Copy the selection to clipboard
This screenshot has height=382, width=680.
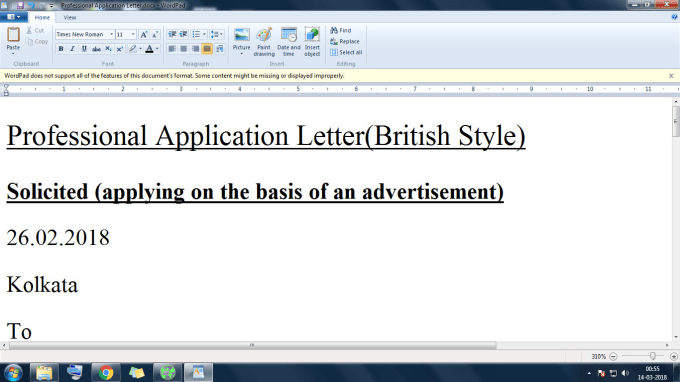pos(37,42)
